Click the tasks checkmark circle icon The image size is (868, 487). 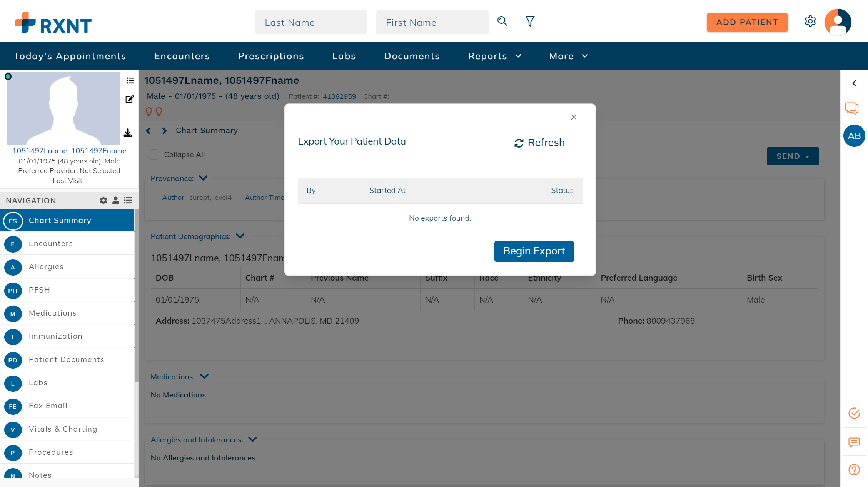click(854, 413)
